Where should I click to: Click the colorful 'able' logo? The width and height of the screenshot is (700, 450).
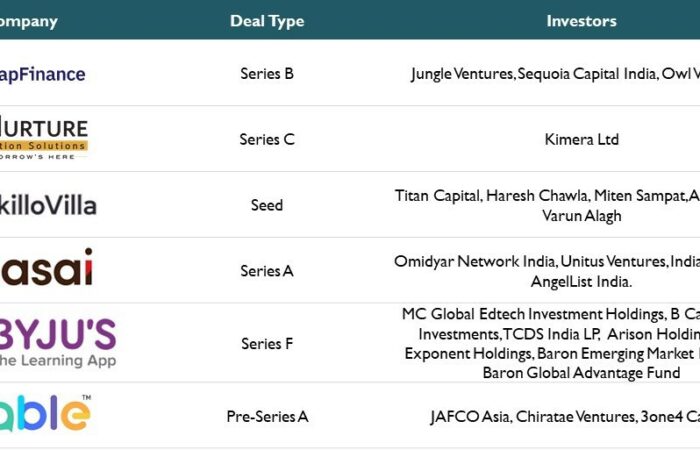pos(45,414)
